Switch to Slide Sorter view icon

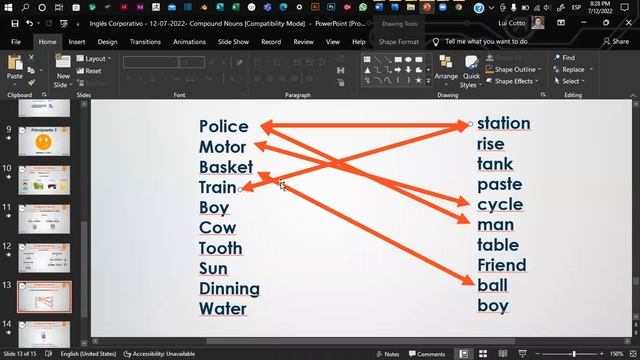coord(483,353)
